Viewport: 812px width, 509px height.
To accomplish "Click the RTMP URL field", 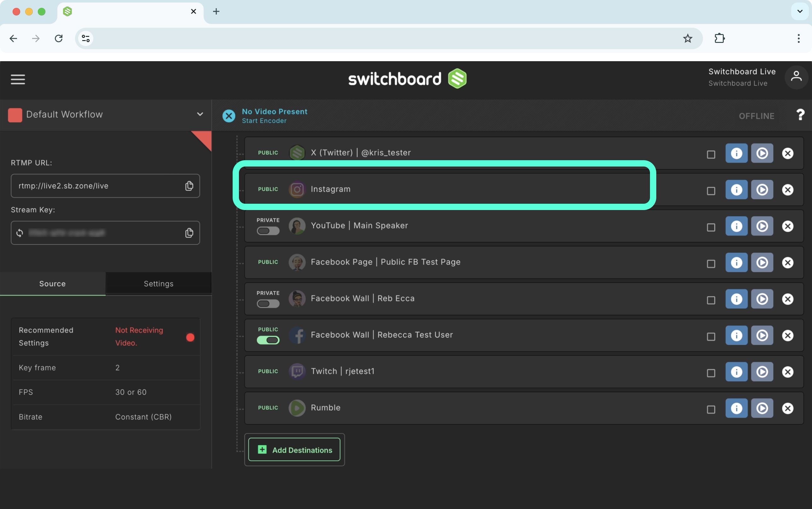I will (x=105, y=186).
